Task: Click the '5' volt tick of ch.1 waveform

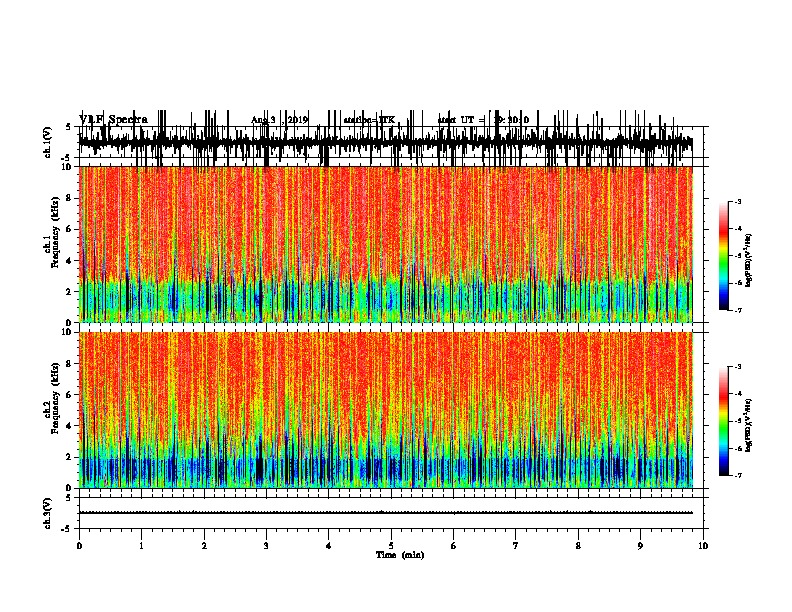Action: 68,127
